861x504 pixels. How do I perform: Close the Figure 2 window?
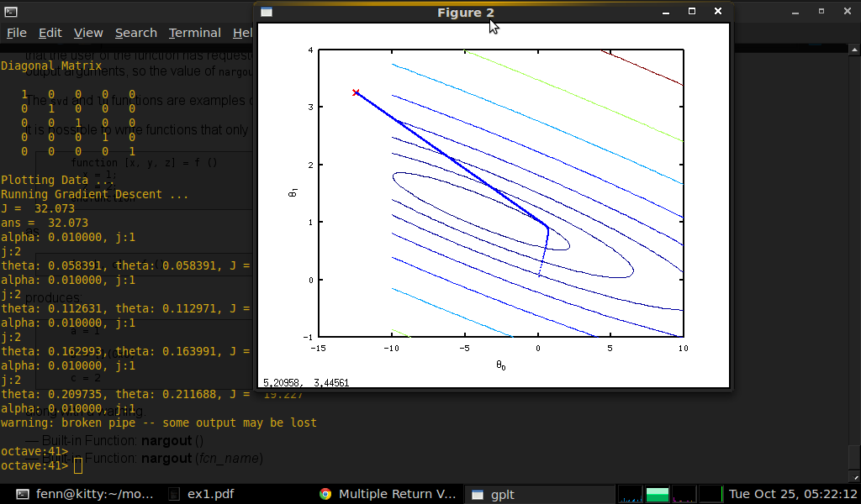click(718, 11)
